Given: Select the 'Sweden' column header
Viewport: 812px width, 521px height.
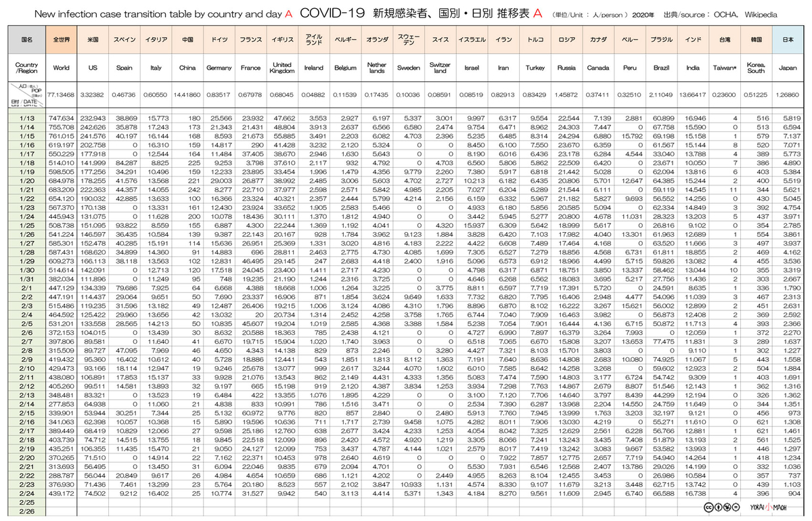Looking at the screenshot, I should click(x=409, y=68).
